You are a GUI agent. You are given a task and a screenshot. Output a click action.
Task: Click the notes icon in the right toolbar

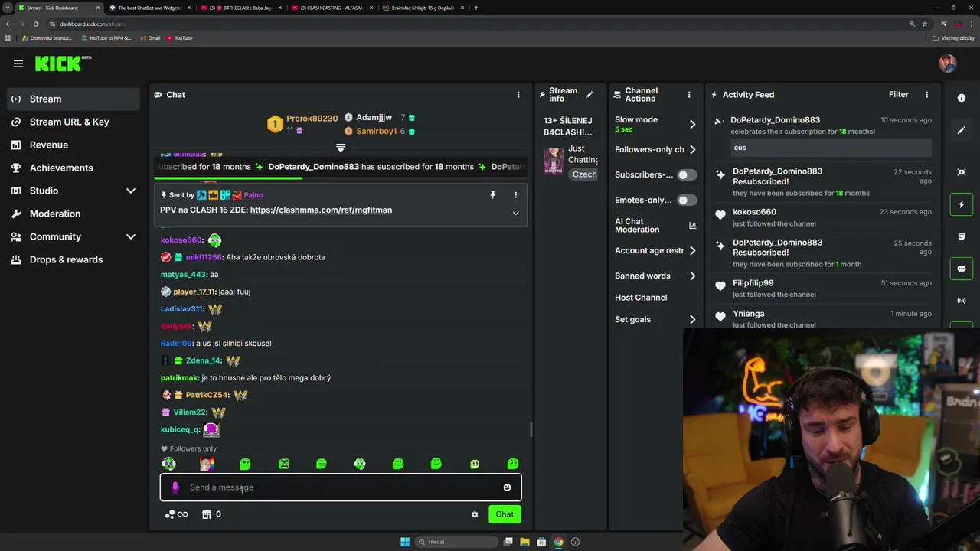tap(962, 236)
